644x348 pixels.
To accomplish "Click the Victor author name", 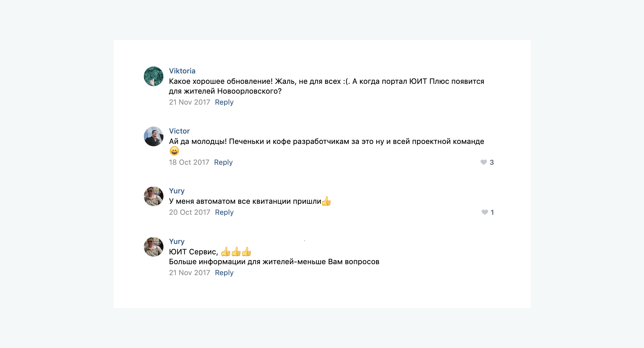I will tap(179, 131).
